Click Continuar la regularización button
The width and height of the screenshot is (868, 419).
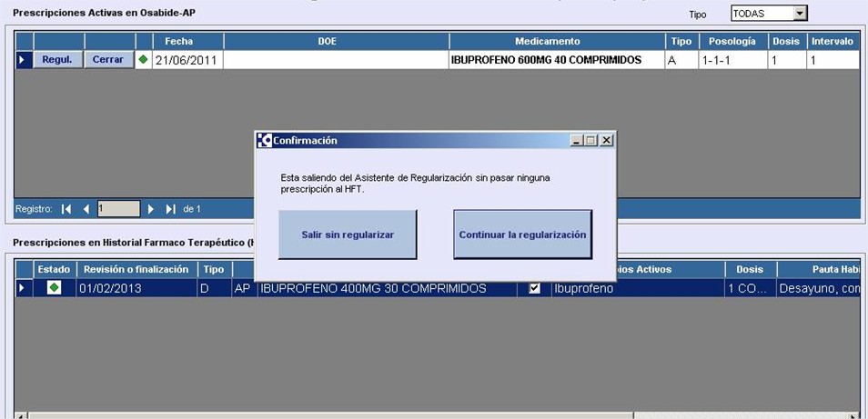(x=522, y=234)
